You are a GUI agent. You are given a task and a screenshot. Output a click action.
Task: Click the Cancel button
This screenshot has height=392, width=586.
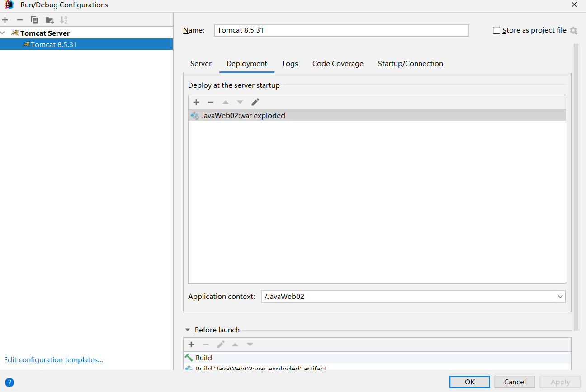click(x=515, y=382)
